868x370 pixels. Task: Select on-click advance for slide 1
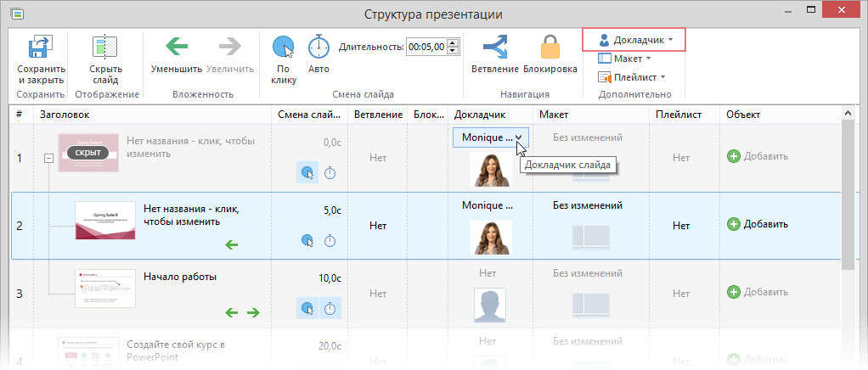307,173
